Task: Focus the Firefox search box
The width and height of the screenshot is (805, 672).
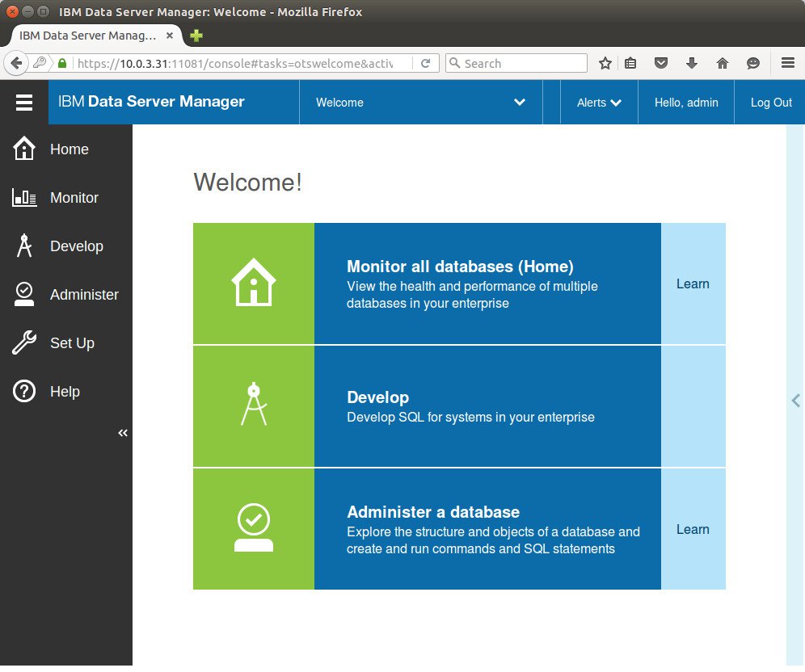Action: pyautogui.click(x=516, y=63)
